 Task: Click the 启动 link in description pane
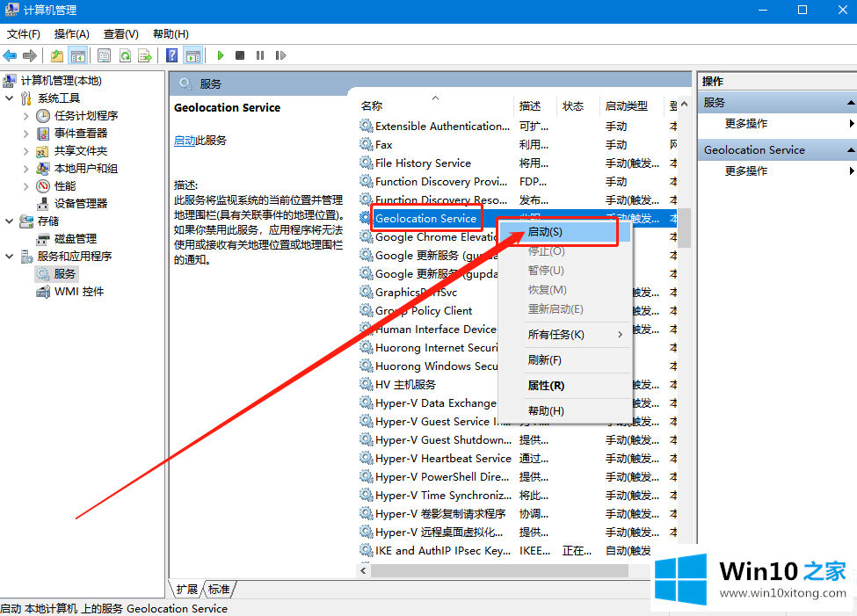[x=184, y=141]
